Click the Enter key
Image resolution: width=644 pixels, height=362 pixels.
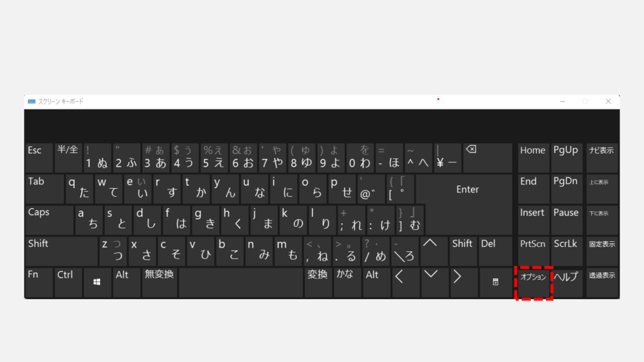click(464, 189)
